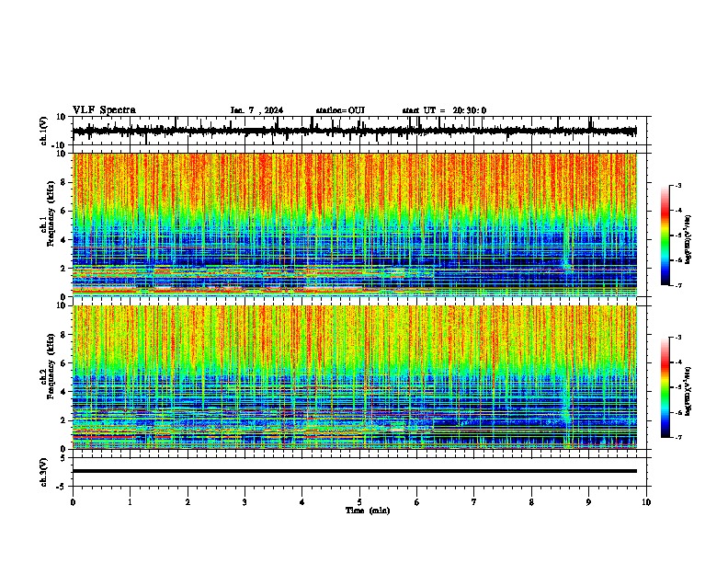Click the "2" kHz tick of ch.1 spectrogram
728x563 pixels.
(64, 269)
